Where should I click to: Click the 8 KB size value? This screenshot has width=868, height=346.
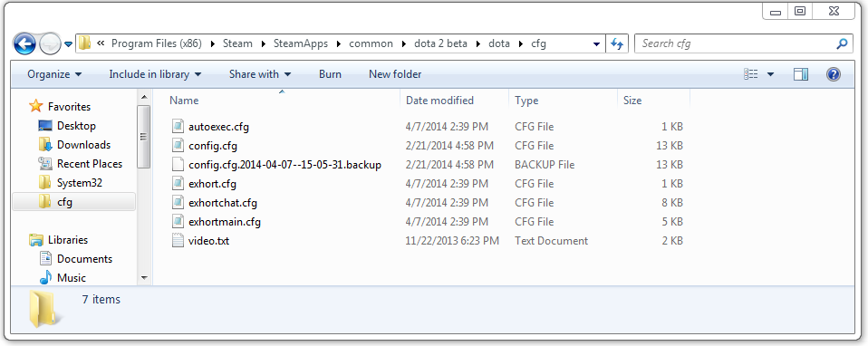coord(672,203)
